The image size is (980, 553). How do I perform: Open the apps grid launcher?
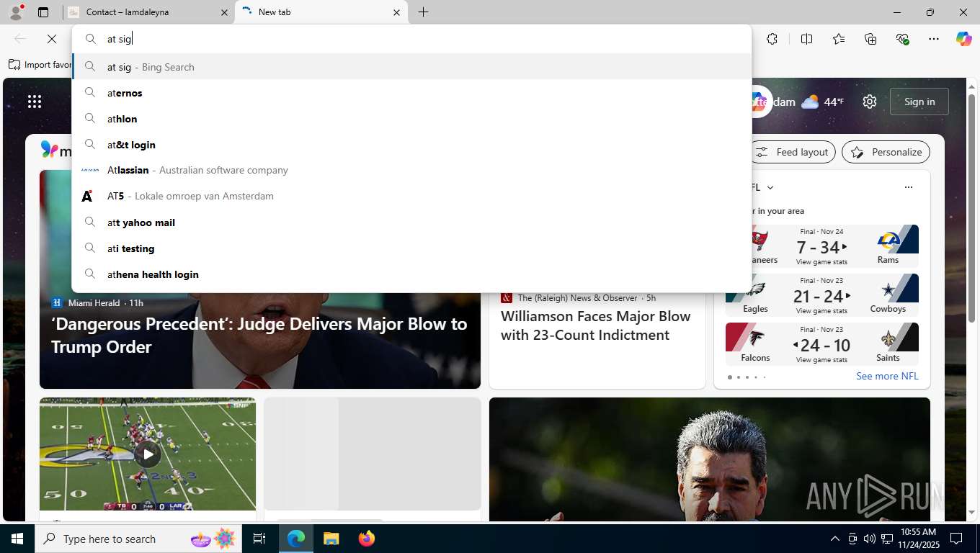[35, 102]
